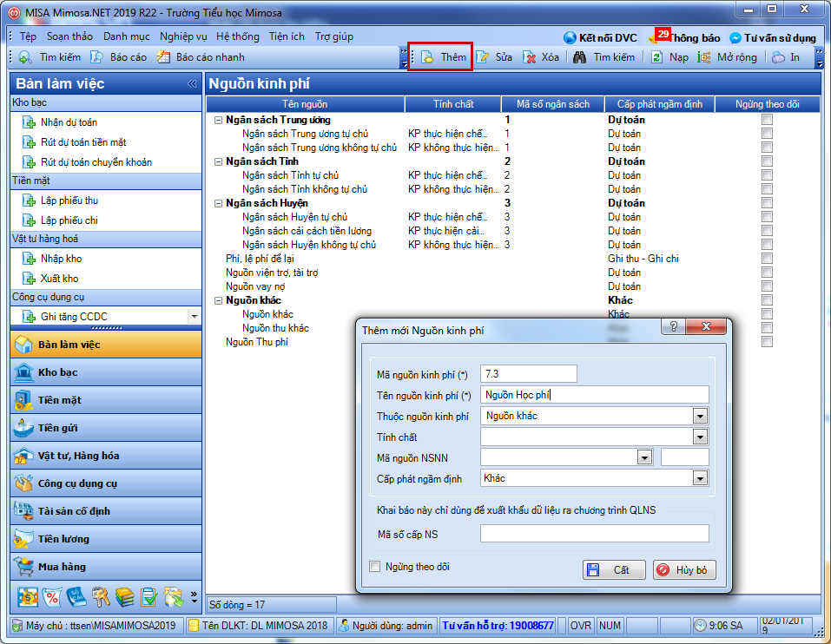Click the Thêm toolbar icon

click(x=428, y=57)
